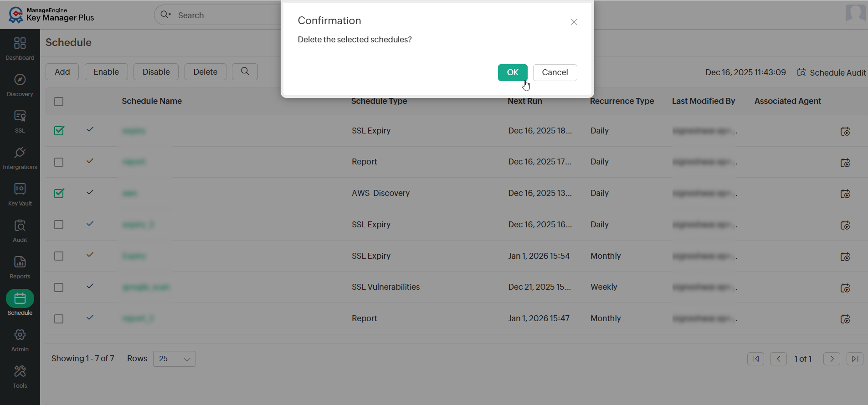The width and height of the screenshot is (868, 405).
Task: Check the SSL Vulnerabilities row checkbox
Action: click(x=59, y=287)
